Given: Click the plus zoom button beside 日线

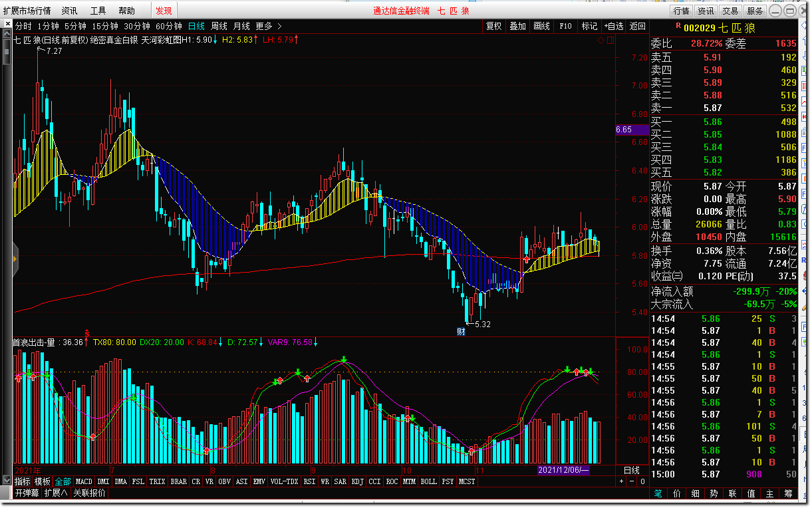Looking at the screenshot, I should pos(621,481).
